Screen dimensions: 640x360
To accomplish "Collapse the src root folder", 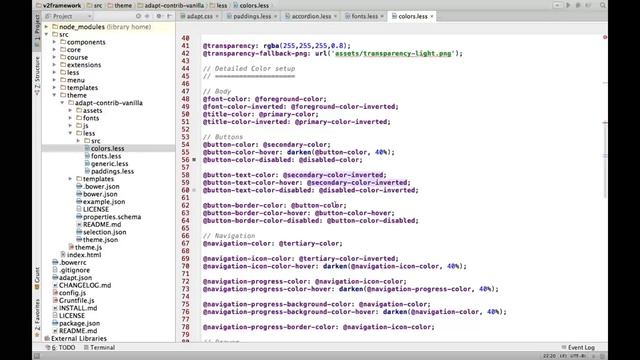I will [47, 35].
